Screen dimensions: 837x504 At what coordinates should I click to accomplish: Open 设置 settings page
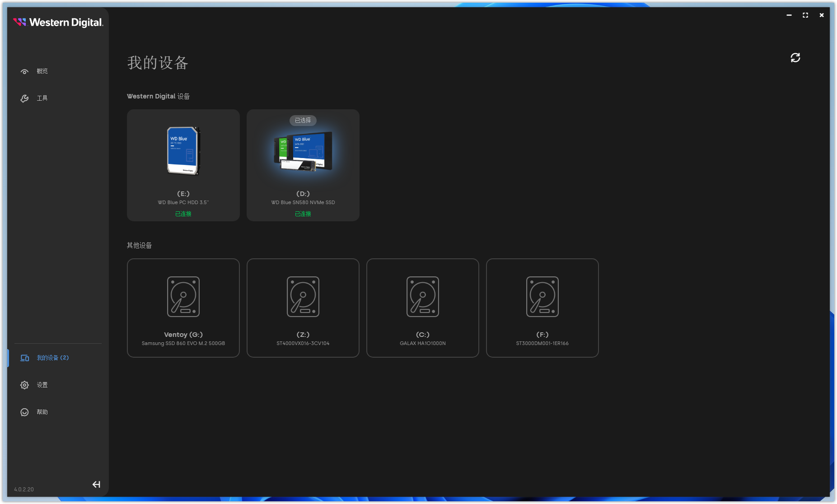point(42,385)
